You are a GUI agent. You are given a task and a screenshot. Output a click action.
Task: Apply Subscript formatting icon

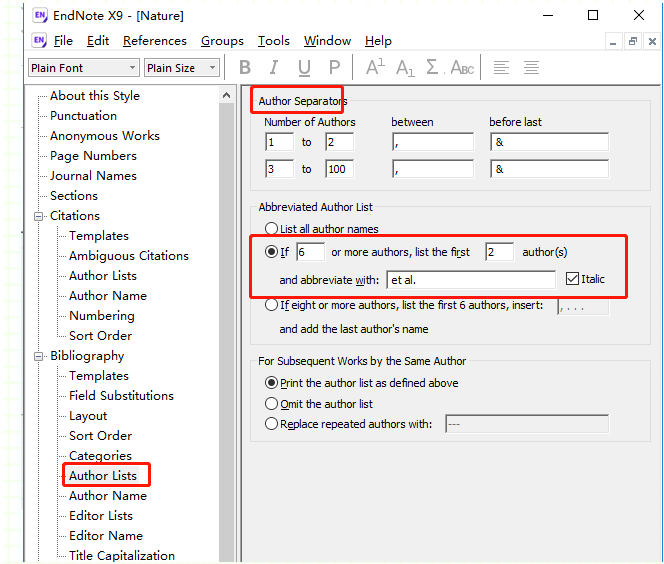(405, 67)
